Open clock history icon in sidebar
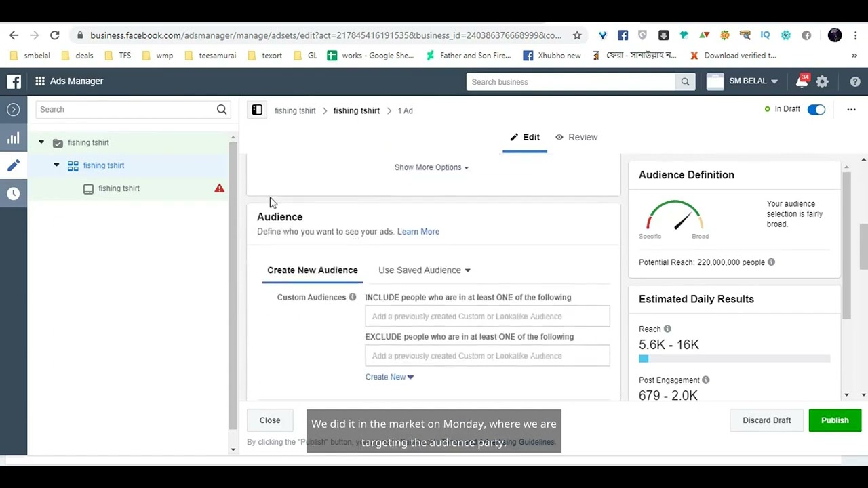868x488 pixels. (14, 193)
